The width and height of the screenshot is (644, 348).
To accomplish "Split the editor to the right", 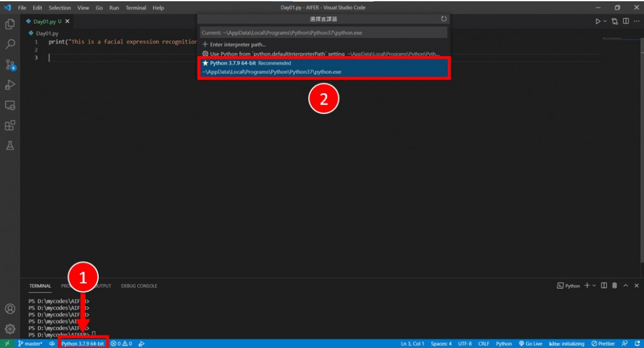I will pyautogui.click(x=626, y=21).
